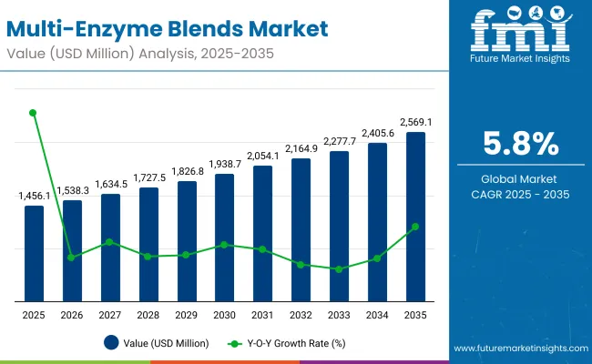This screenshot has height=364, width=592.
Task: Click the value label 2,277.7
Action: (x=340, y=141)
